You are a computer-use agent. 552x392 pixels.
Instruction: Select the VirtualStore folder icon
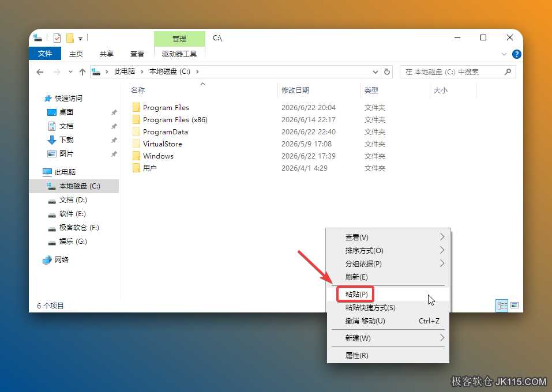136,144
